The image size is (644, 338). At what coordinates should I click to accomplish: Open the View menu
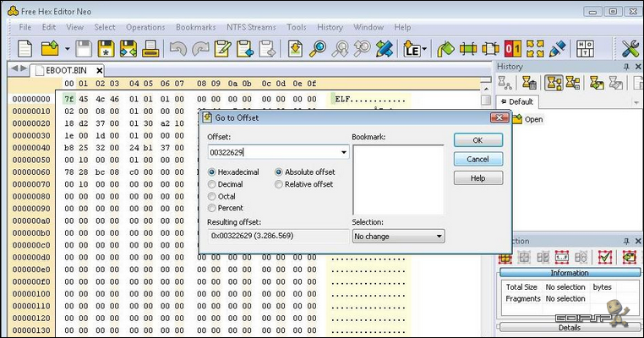[74, 27]
